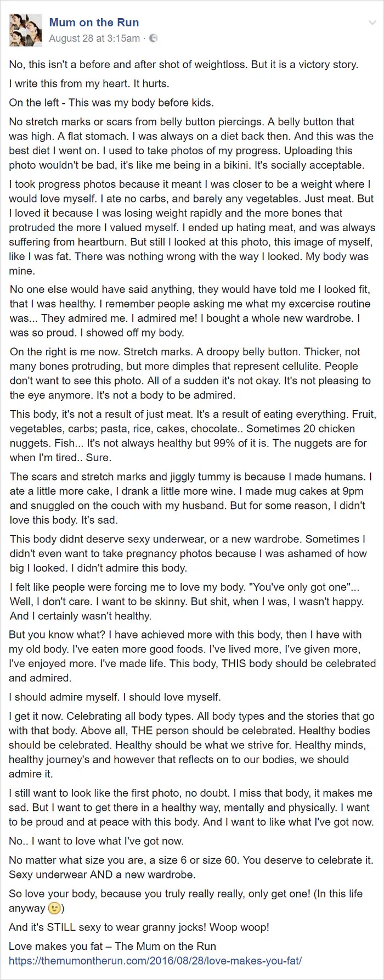Click the line 'I should admire myself. I should love myself.'

point(115,697)
